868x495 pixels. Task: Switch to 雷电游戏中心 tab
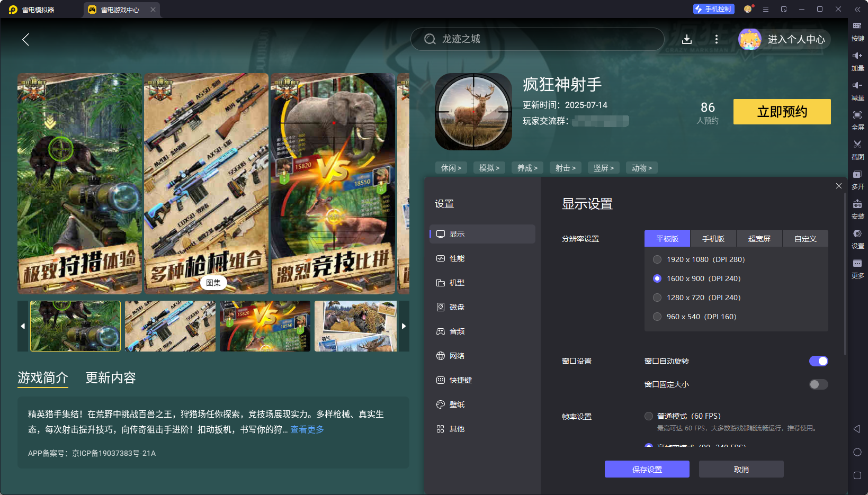pos(120,10)
